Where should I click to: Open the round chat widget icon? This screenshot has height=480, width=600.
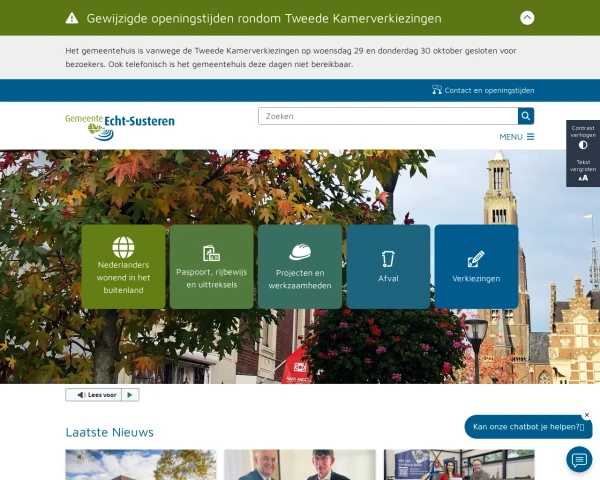[x=579, y=459]
